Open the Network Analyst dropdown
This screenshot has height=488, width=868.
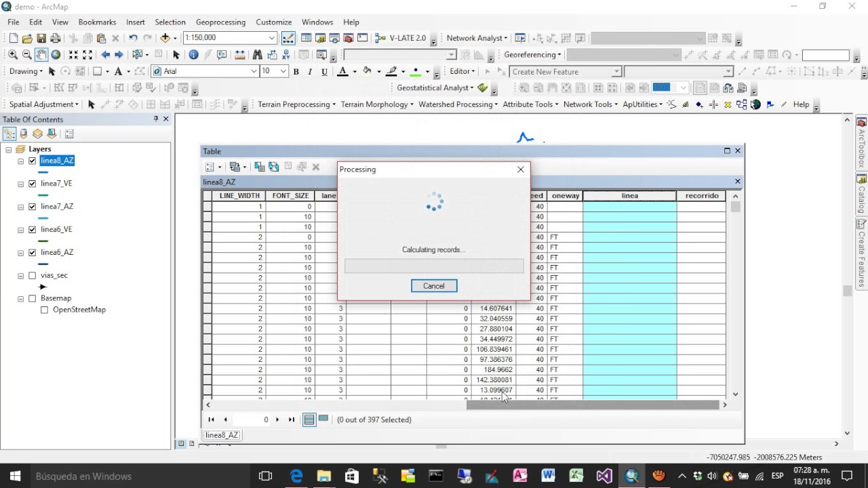[x=477, y=39]
